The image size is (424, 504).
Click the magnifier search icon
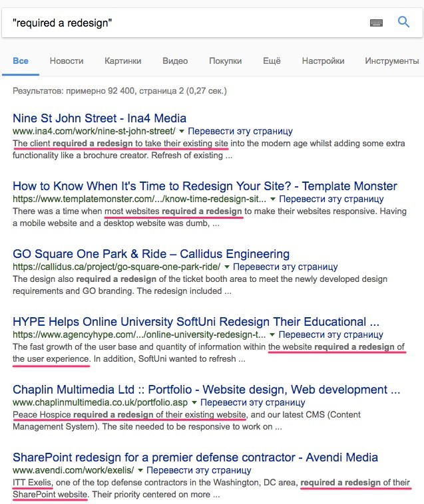pos(403,22)
